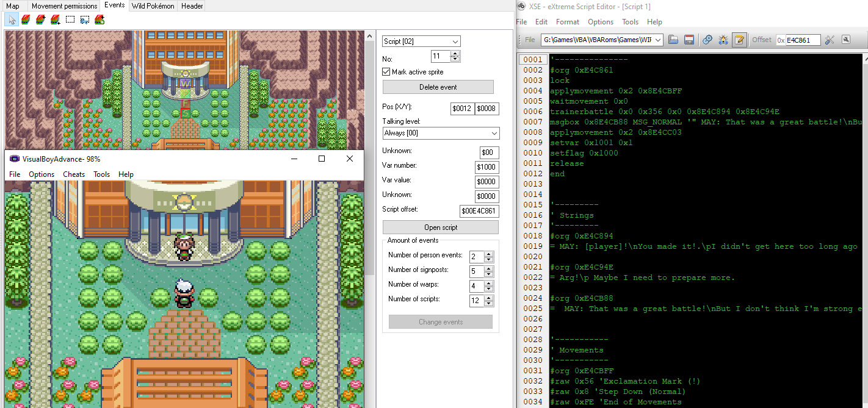Click the magnifier lookup icon beside the Offset field

847,39
